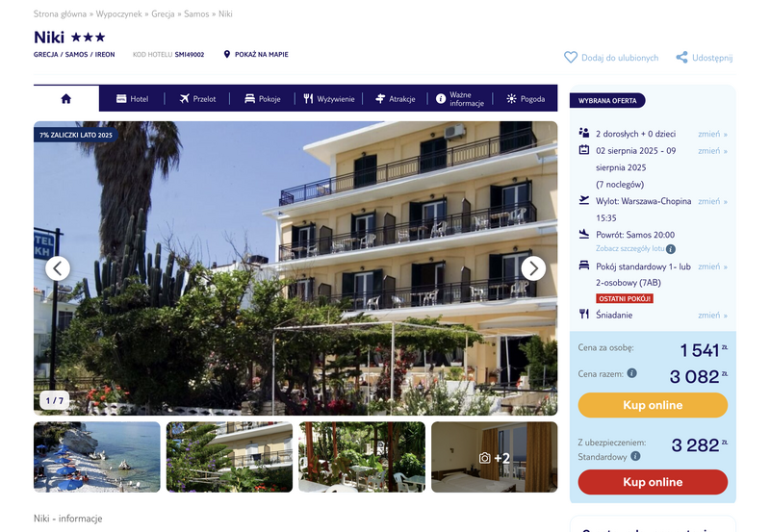The height and width of the screenshot is (532, 770).
Task: Open flight details info icon
Action: coord(671,249)
